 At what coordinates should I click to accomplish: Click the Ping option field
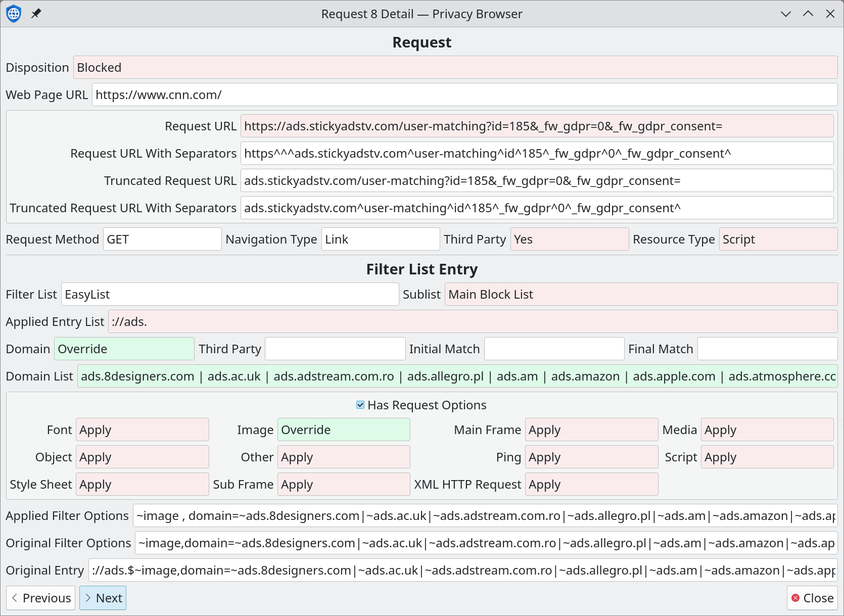tap(592, 457)
